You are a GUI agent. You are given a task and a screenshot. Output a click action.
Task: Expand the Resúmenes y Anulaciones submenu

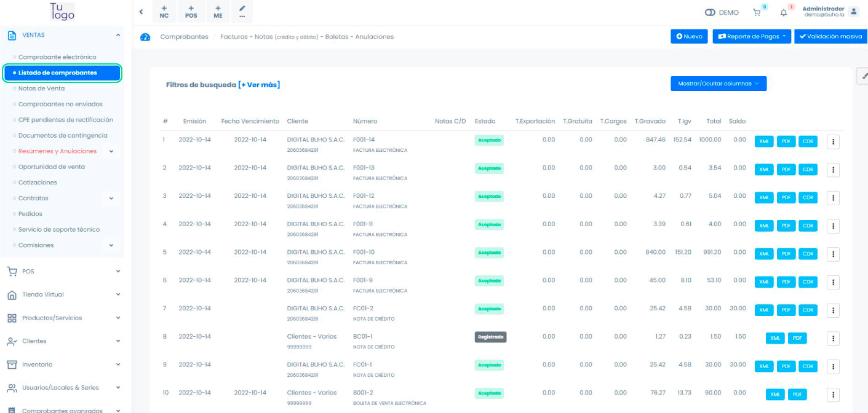pos(111,151)
